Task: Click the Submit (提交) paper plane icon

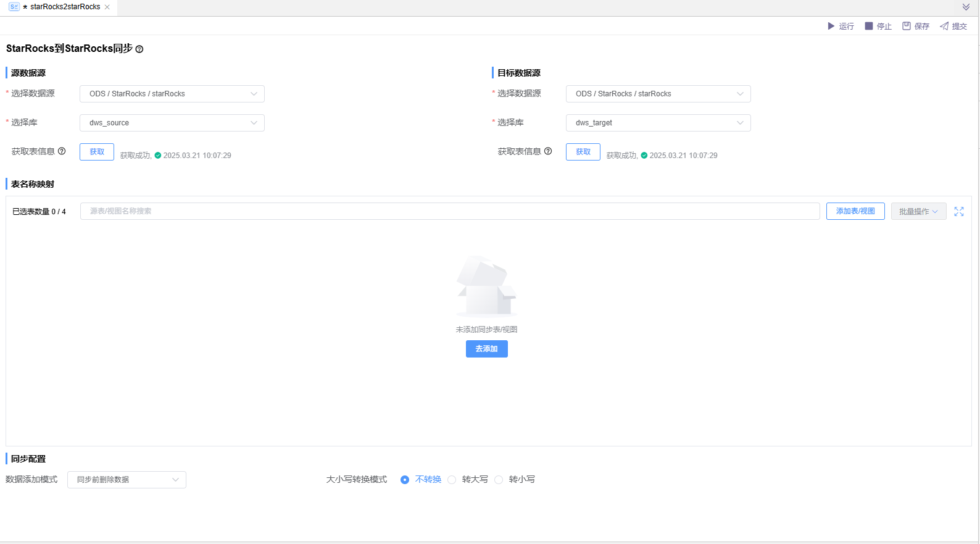Action: [944, 26]
